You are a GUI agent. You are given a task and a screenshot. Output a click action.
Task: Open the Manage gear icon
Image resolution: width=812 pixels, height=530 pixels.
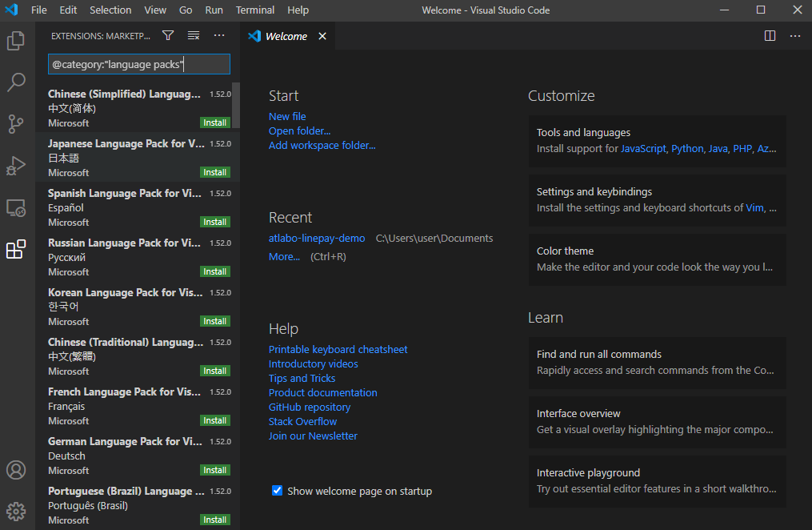pos(16,512)
